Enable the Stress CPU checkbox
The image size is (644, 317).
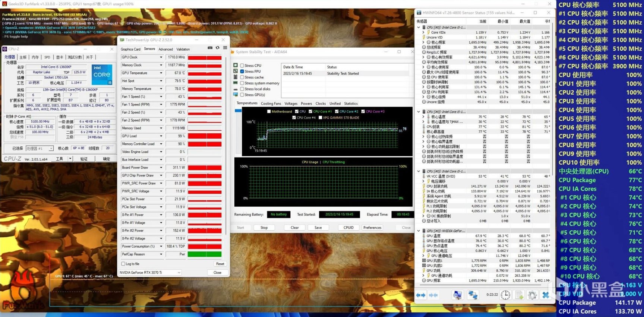(242, 66)
